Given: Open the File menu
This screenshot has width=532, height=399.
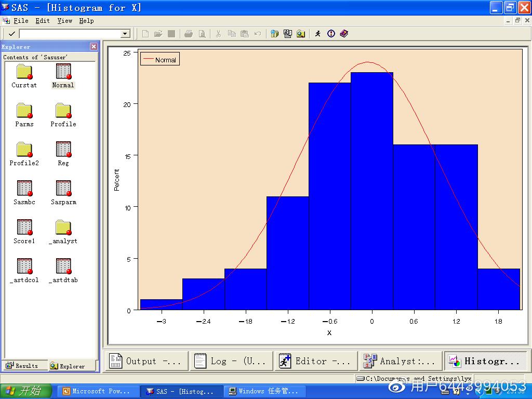Looking at the screenshot, I should 21,21.
